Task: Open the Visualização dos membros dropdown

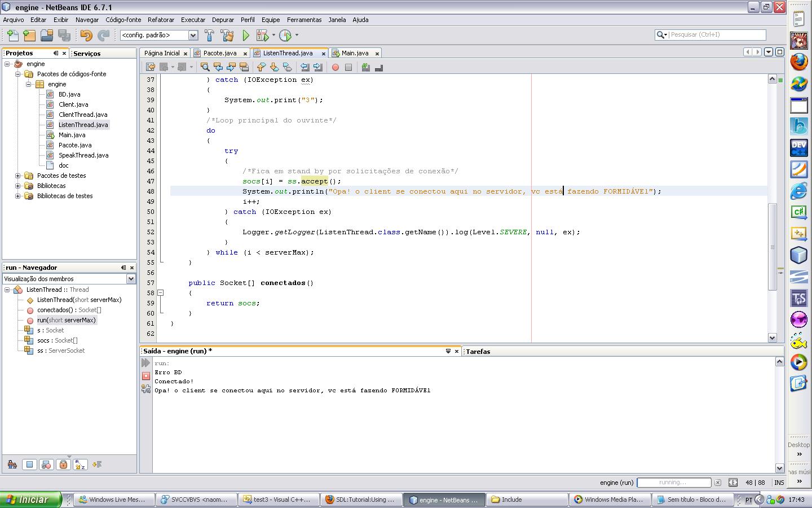Action: click(131, 279)
